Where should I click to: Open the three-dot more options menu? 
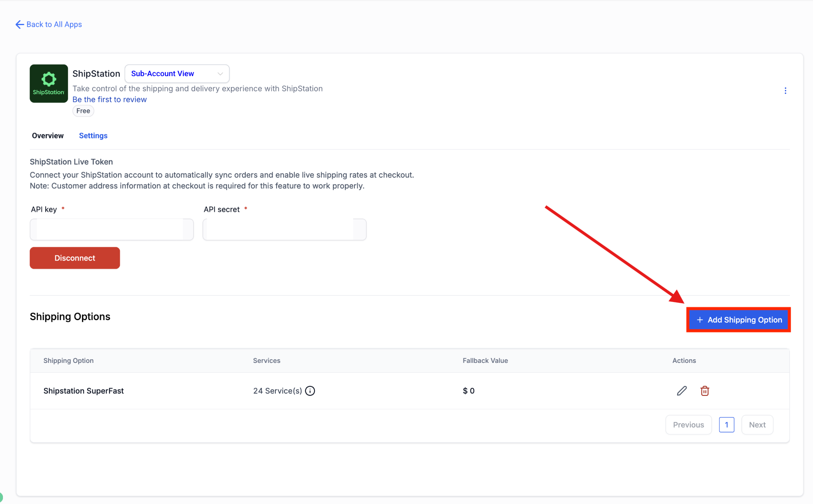click(x=785, y=91)
